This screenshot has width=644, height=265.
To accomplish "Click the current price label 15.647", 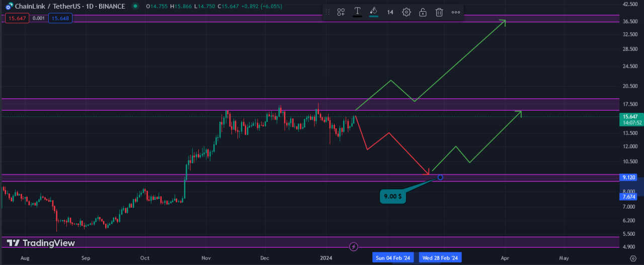I will click(632, 116).
